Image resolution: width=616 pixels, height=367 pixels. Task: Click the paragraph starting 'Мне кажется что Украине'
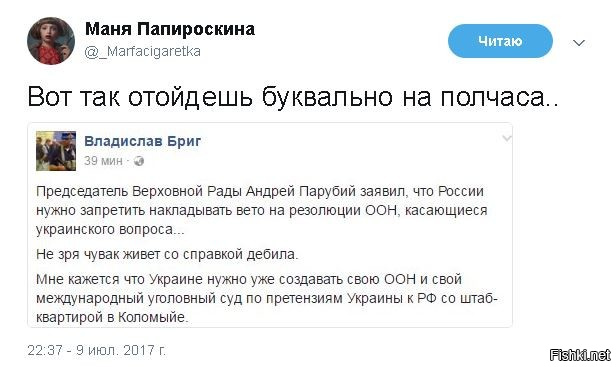267,299
